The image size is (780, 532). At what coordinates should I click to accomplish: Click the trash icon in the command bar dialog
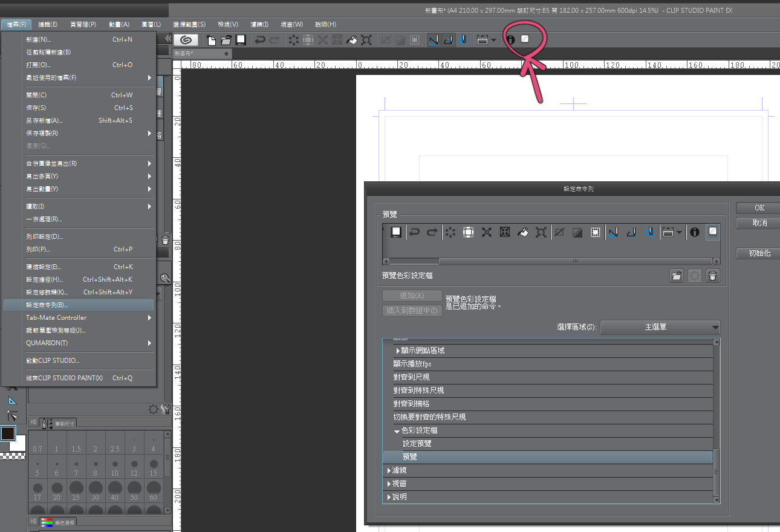click(713, 276)
